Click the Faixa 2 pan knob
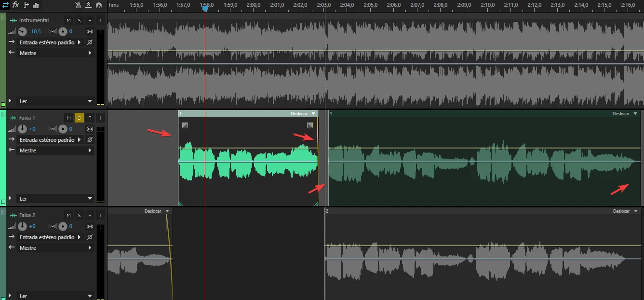Image resolution: width=644 pixels, height=300 pixels. tap(63, 227)
